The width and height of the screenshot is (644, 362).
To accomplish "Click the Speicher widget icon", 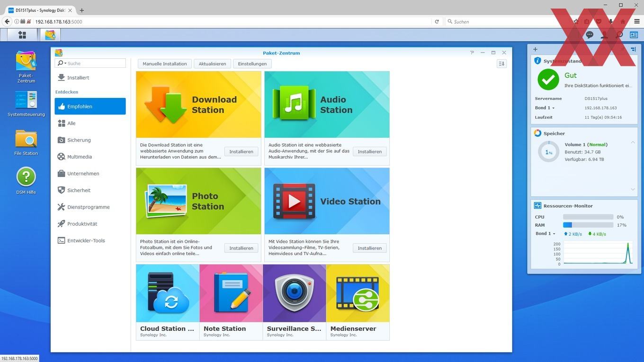I will click(x=537, y=133).
